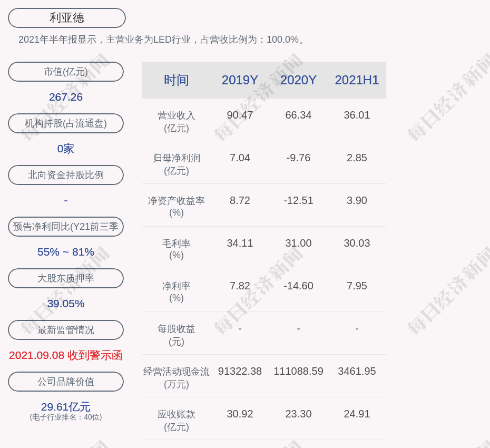
Task: Click the 时间 column header
Action: (x=177, y=80)
